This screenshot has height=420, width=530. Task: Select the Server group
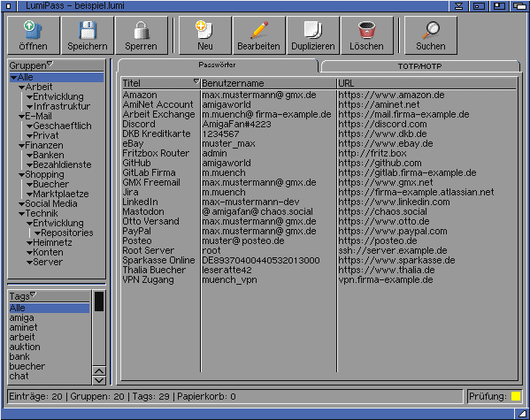click(48, 263)
